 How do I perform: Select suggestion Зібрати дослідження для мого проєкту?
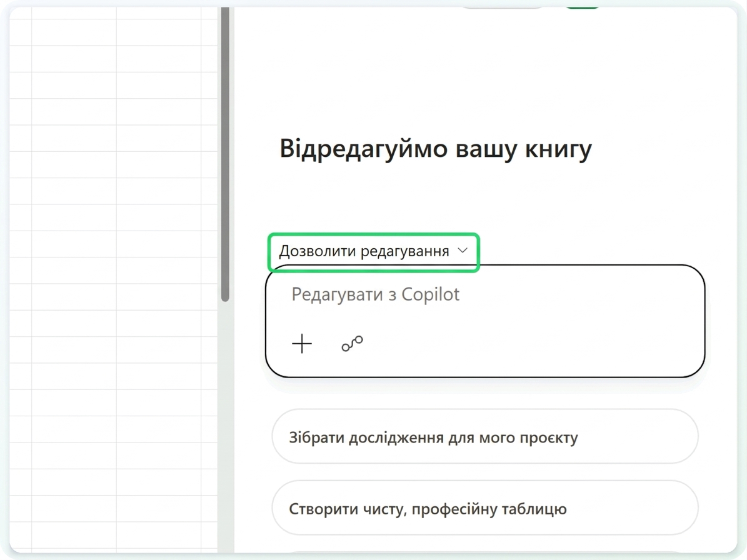(x=485, y=436)
